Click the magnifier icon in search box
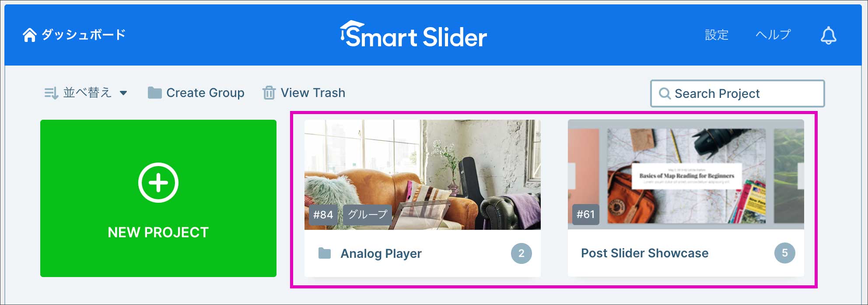 665,94
